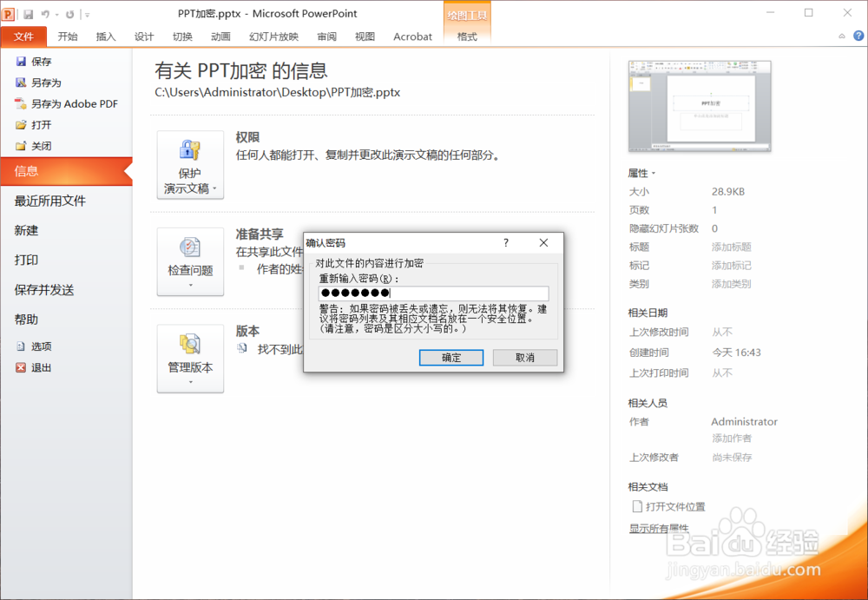The height and width of the screenshot is (600, 868).
Task: Open the customize quick access toolbar dropdown
Action: [88, 15]
